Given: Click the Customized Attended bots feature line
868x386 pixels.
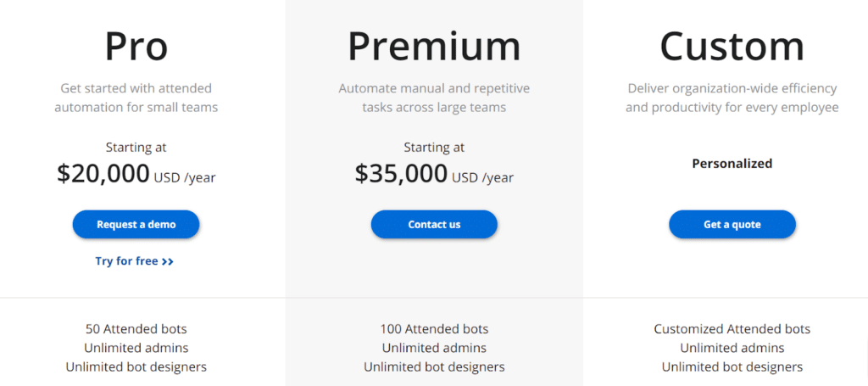Looking at the screenshot, I should pyautogui.click(x=732, y=329).
